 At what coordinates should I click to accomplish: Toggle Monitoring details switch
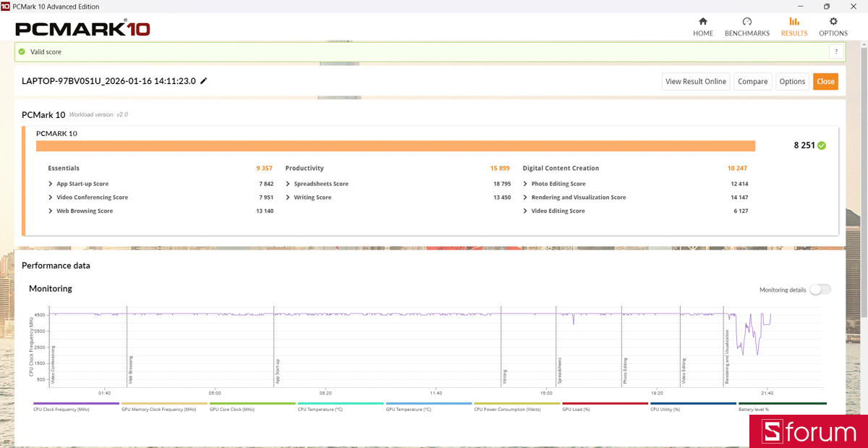click(820, 289)
